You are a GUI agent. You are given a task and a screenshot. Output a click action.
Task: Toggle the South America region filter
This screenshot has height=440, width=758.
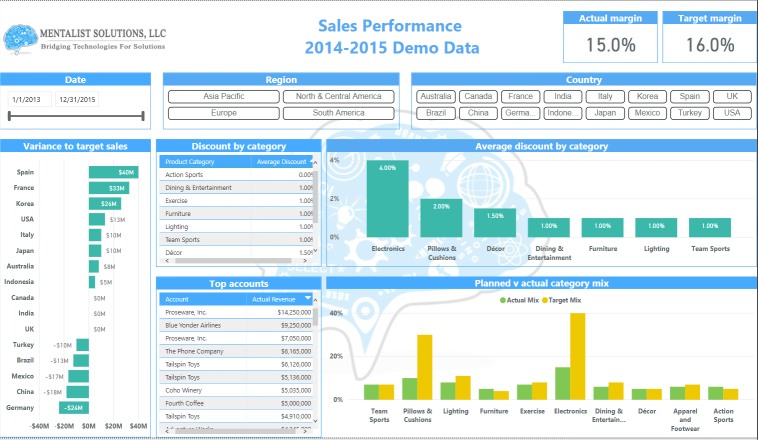(x=338, y=114)
